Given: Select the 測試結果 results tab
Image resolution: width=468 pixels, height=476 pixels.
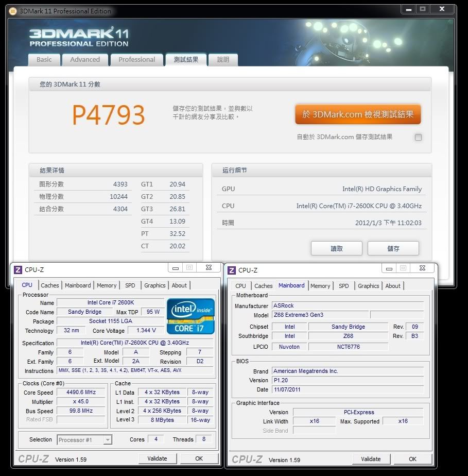Looking at the screenshot, I should point(186,60).
